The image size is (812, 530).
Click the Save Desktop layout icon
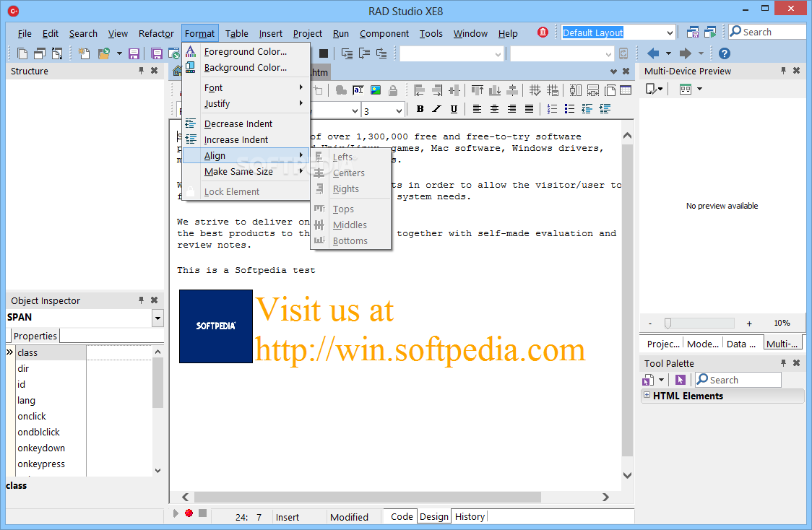click(x=692, y=32)
